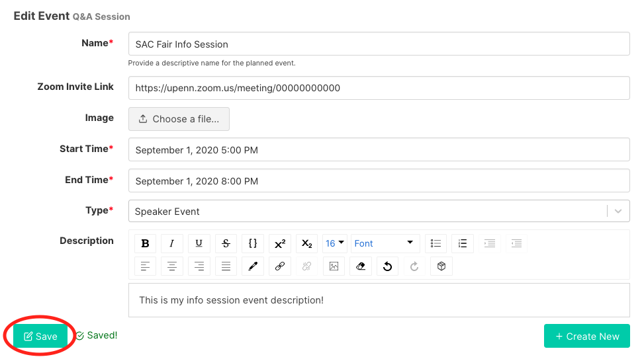
Task: Clear formatting with the eraser icon
Action: click(x=361, y=266)
